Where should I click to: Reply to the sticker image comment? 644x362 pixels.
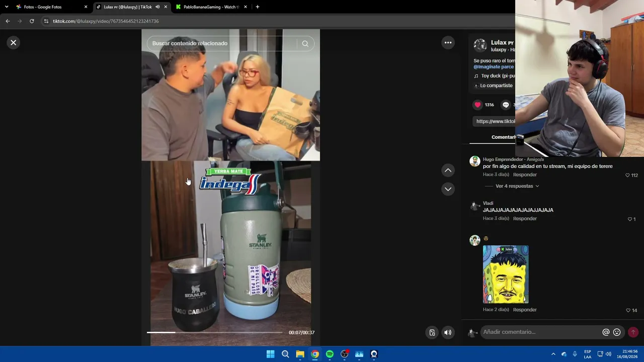coord(525,310)
